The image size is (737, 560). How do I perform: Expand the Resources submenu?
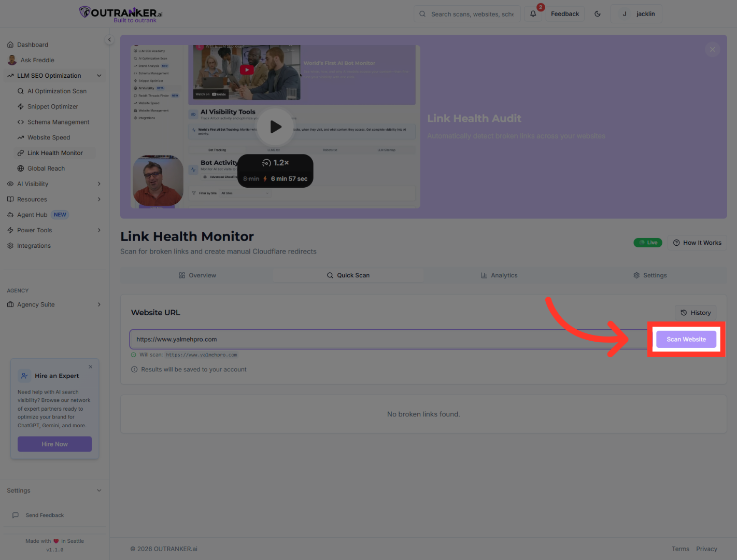[x=99, y=200]
